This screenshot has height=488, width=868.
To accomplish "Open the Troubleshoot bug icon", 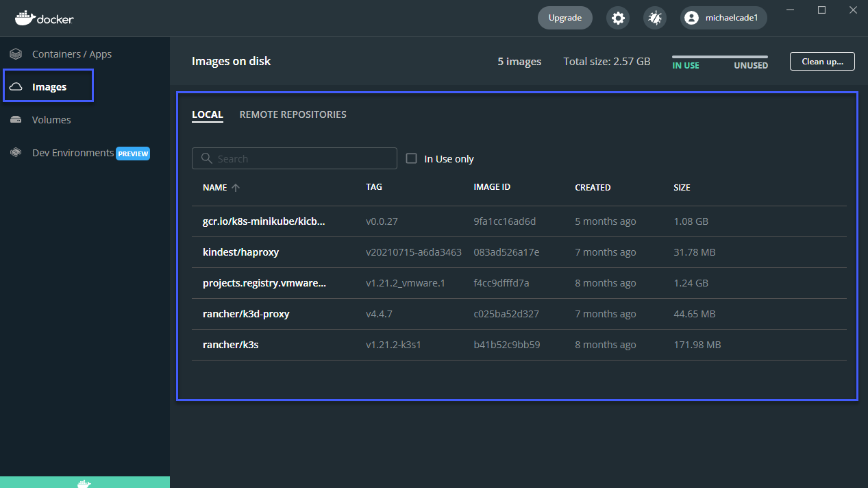I will [654, 18].
